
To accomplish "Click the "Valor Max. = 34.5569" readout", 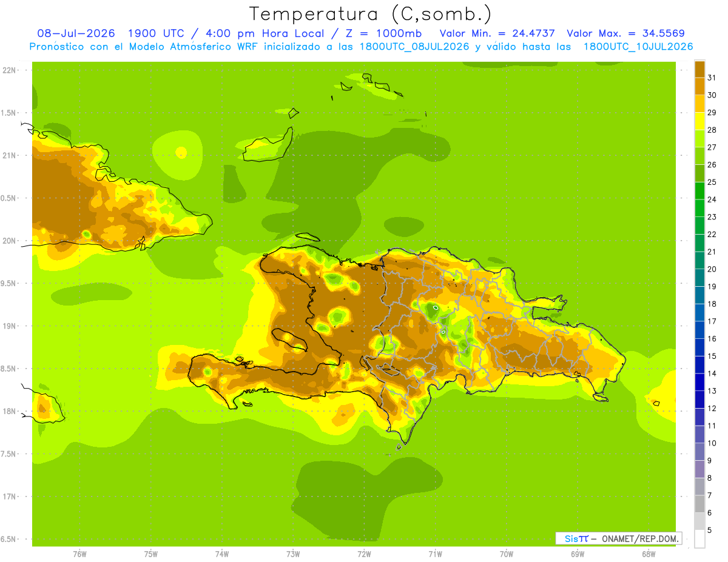I will pyautogui.click(x=626, y=33).
